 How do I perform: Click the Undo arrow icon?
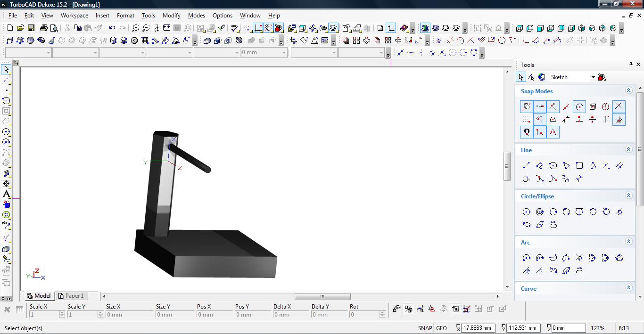112,28
